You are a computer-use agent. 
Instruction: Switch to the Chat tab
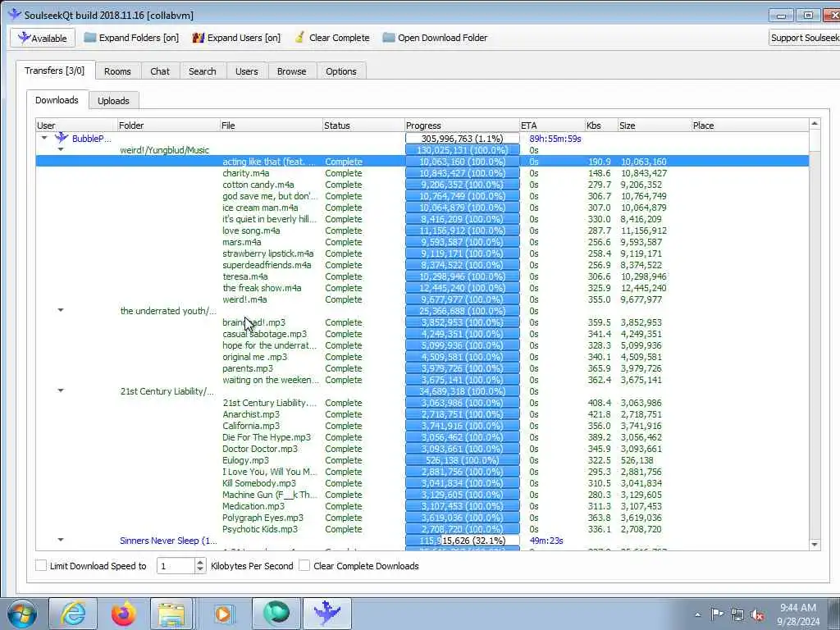click(160, 71)
